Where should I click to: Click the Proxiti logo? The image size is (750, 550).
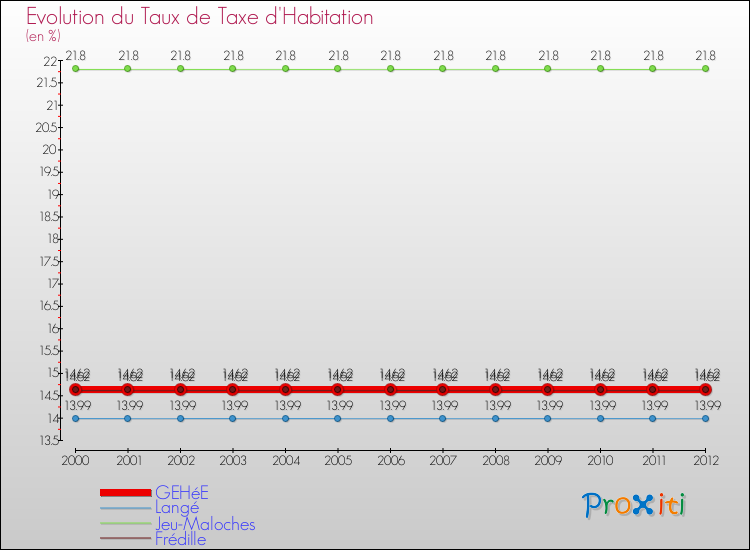point(634,505)
